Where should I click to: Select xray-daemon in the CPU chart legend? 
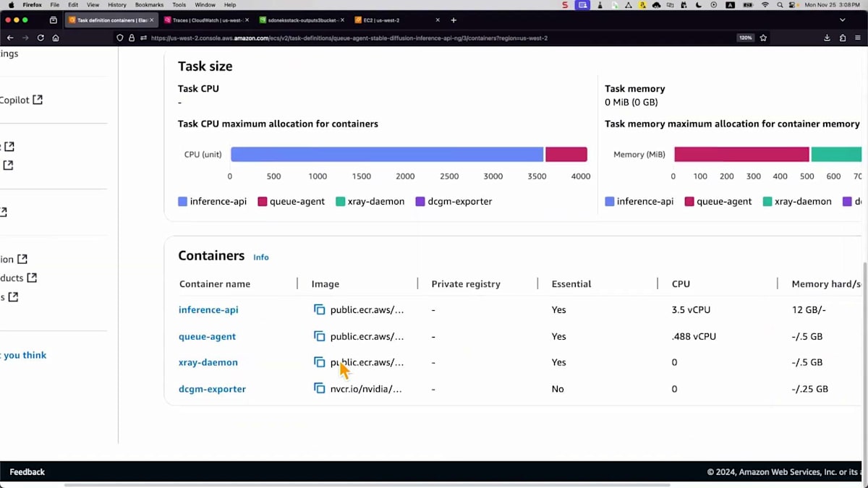click(x=370, y=202)
